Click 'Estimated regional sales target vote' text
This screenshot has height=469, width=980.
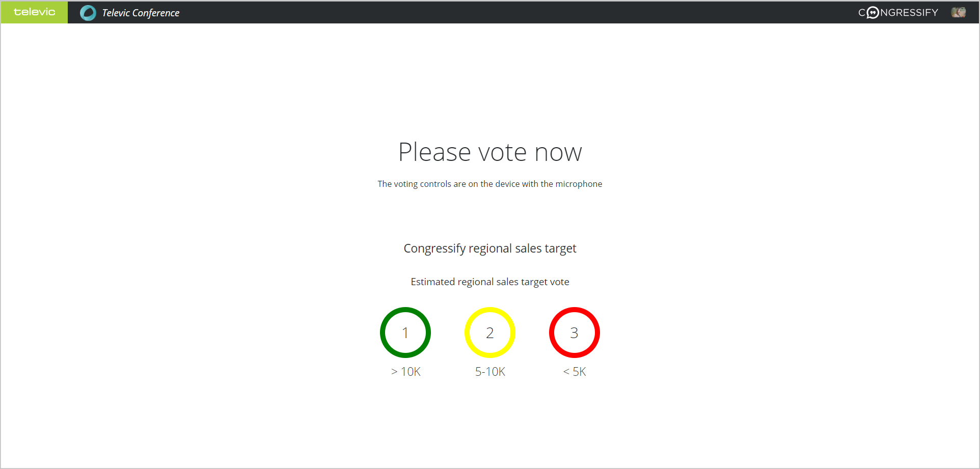490,282
